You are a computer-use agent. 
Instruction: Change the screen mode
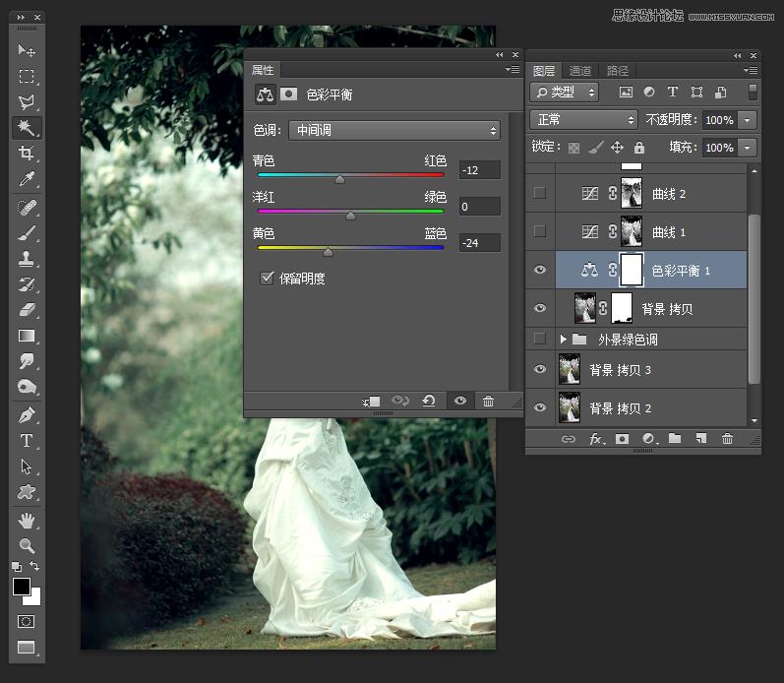(x=26, y=648)
